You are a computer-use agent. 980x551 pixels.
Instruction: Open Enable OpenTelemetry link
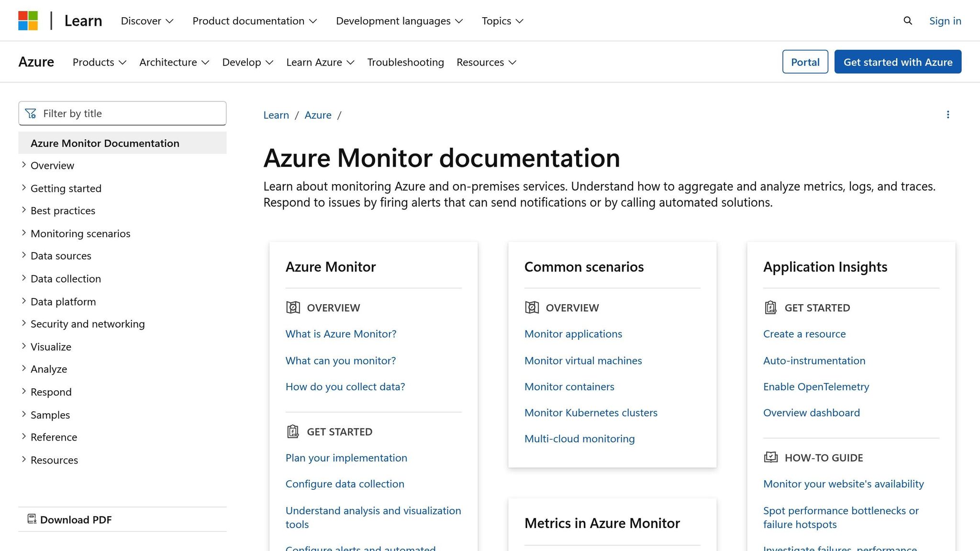(816, 386)
